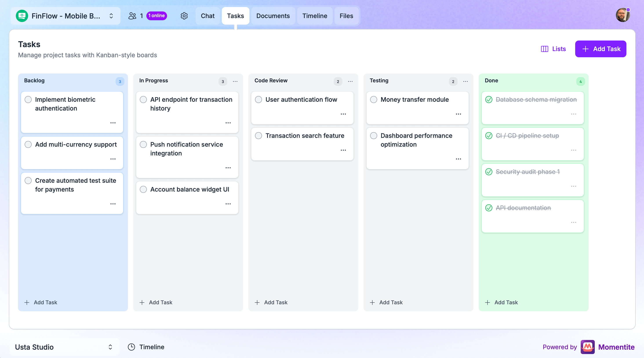Click the purple Add Task button

pos(600,49)
